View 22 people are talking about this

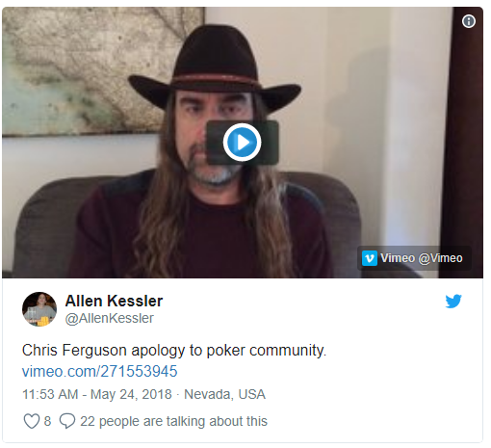(173, 421)
